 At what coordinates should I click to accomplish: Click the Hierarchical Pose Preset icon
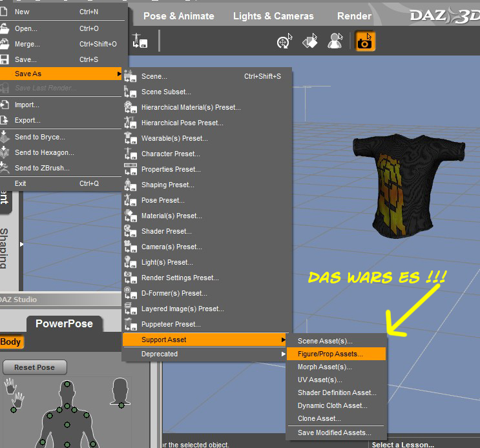(130, 123)
